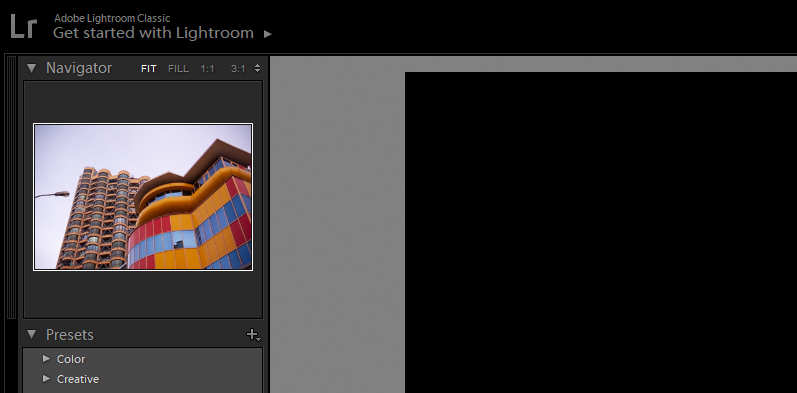The image size is (797, 393).
Task: Open the zoom ratio up-down arrows menu
Action: [x=257, y=68]
